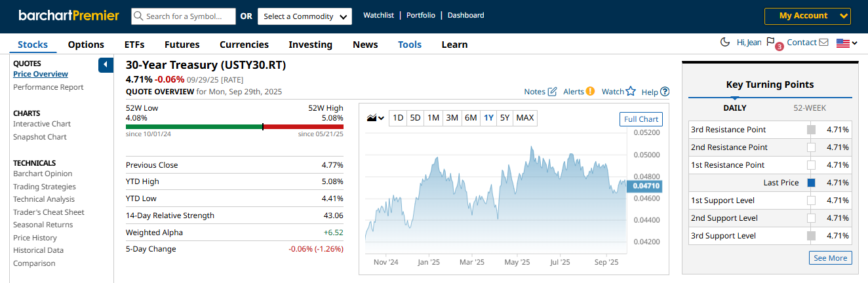
Task: Open the Technical Analysis link
Action: pyautogui.click(x=44, y=199)
